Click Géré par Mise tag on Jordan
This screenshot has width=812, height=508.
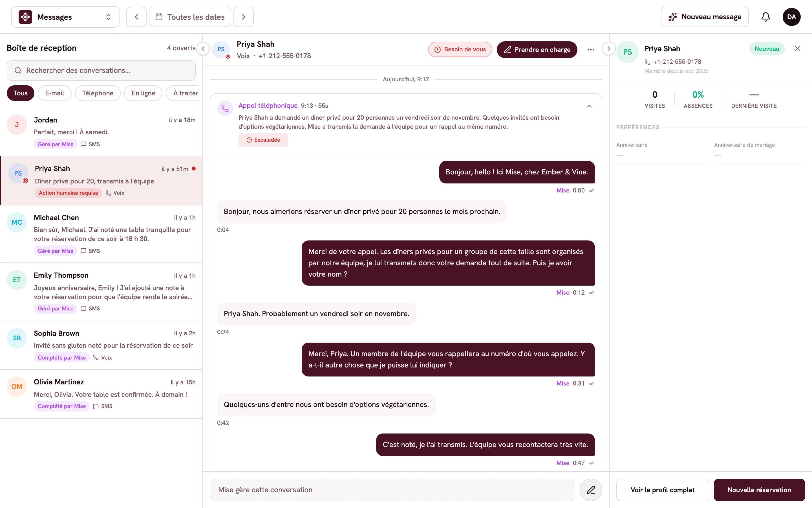(55, 144)
